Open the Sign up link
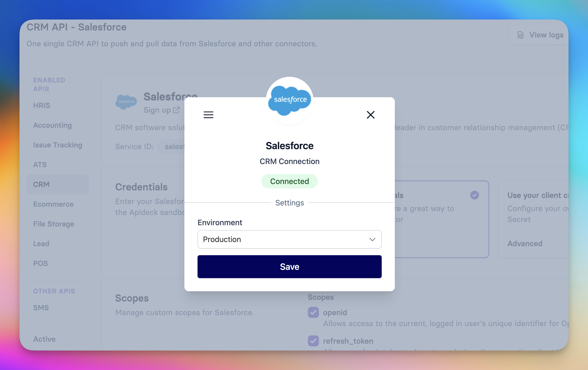This screenshot has width=588, height=370. [157, 110]
